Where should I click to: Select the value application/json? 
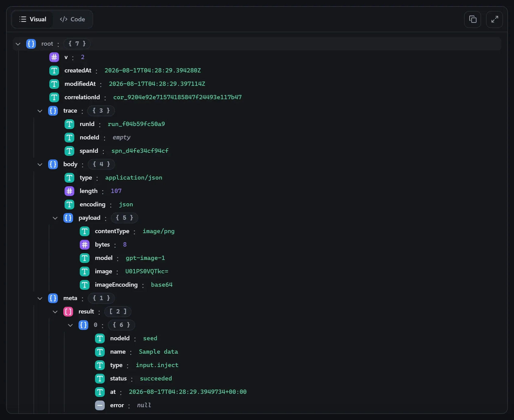click(134, 178)
